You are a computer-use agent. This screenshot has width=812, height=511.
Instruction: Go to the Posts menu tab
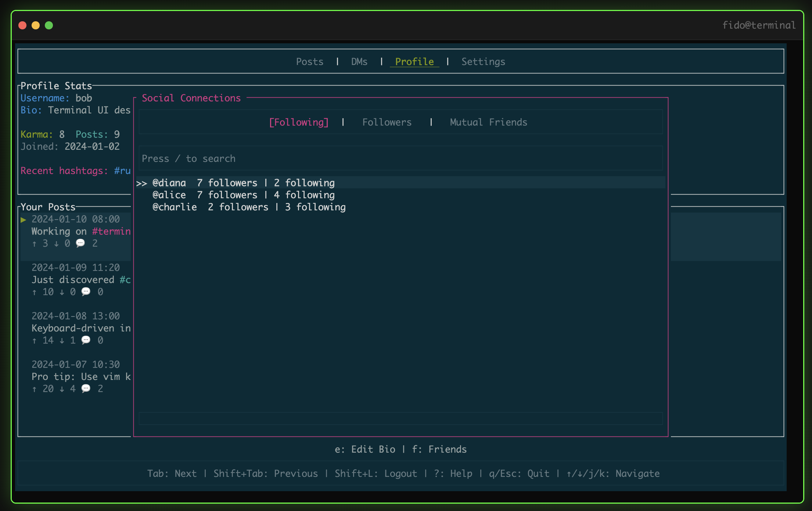pos(310,62)
